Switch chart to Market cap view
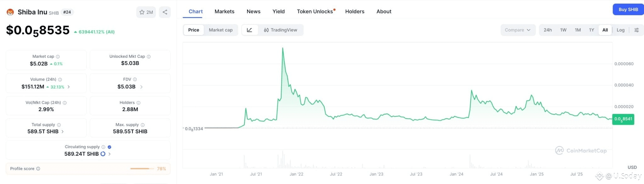Screen dimensions: 644x184 221,30
